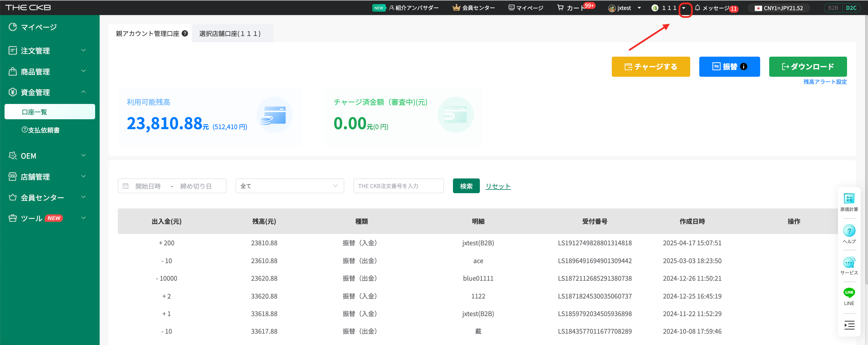
Task: Select 口座一覧 in sidebar
Action: (50, 112)
